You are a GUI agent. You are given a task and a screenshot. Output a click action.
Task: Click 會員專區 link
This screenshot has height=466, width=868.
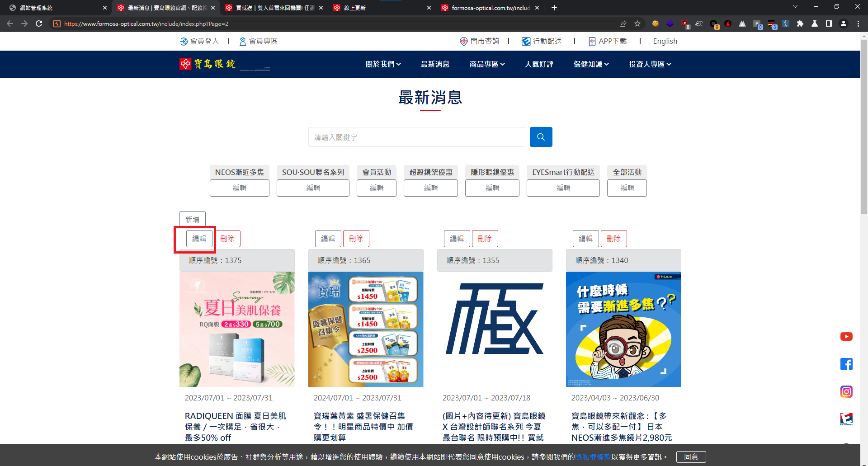258,41
